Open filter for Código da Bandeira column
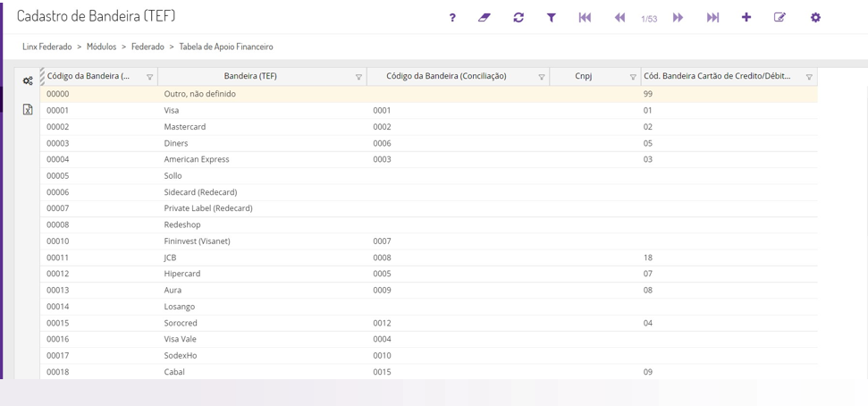 pos(149,77)
